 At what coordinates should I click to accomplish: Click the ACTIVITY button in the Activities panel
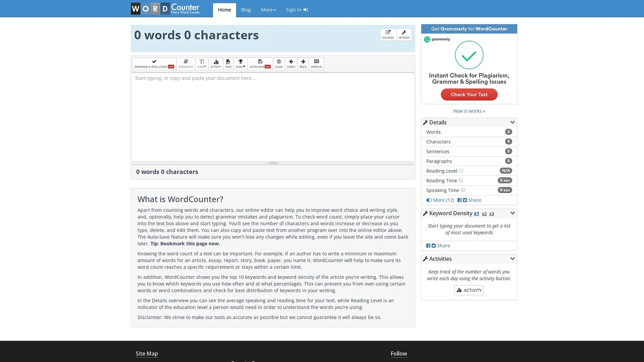click(469, 290)
